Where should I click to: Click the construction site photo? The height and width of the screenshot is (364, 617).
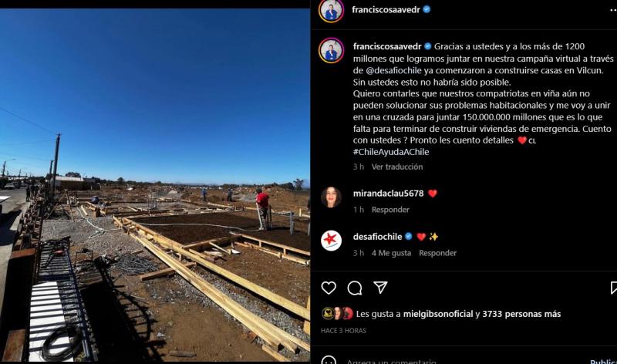155,185
